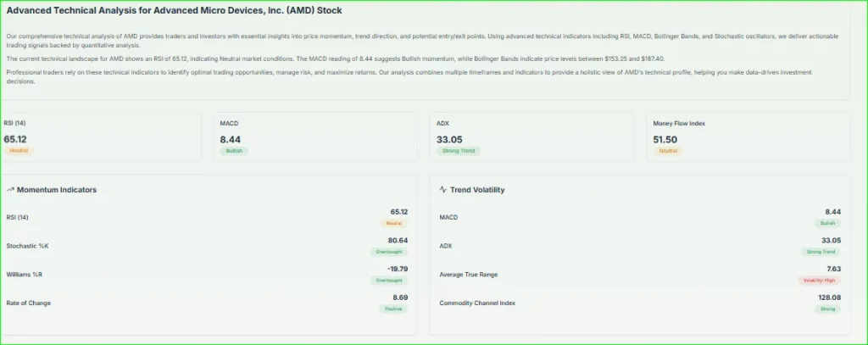Click the Strong Trend badge in the top ADX card
The image size is (868, 345).
click(458, 151)
